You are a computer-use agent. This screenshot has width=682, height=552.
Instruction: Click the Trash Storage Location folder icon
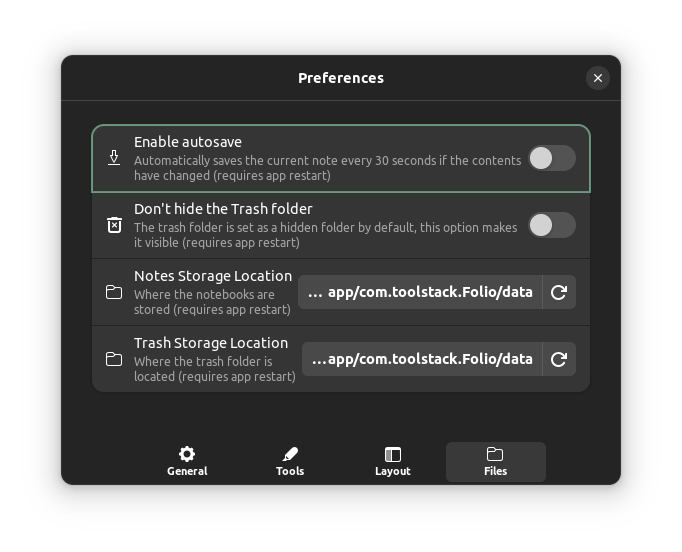point(114,359)
